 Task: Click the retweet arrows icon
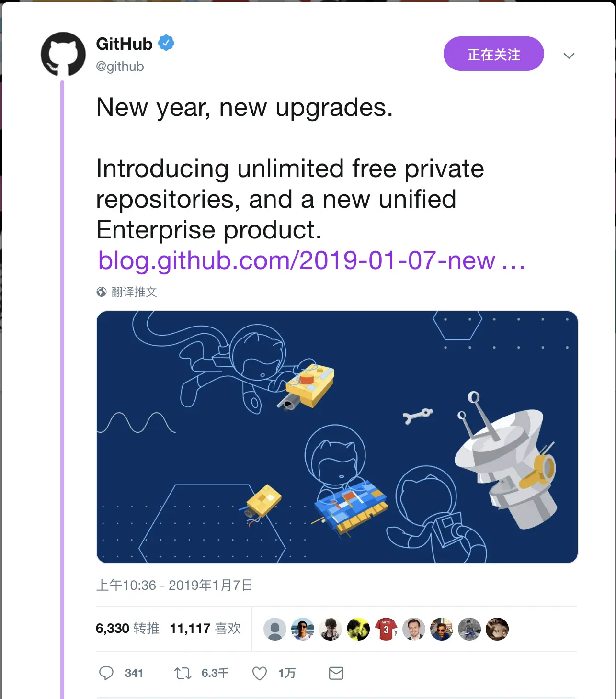tap(183, 674)
